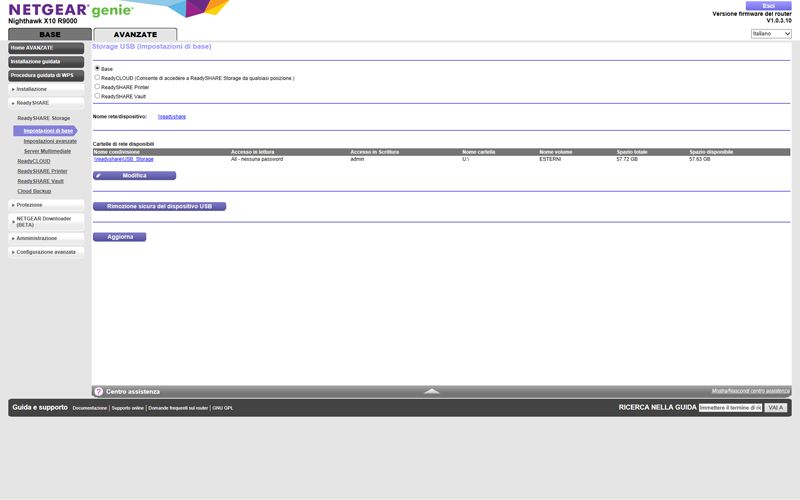Click the upward triangle in Centro assistenza bar
Viewport: 800px width, 500px height.
pos(432,391)
